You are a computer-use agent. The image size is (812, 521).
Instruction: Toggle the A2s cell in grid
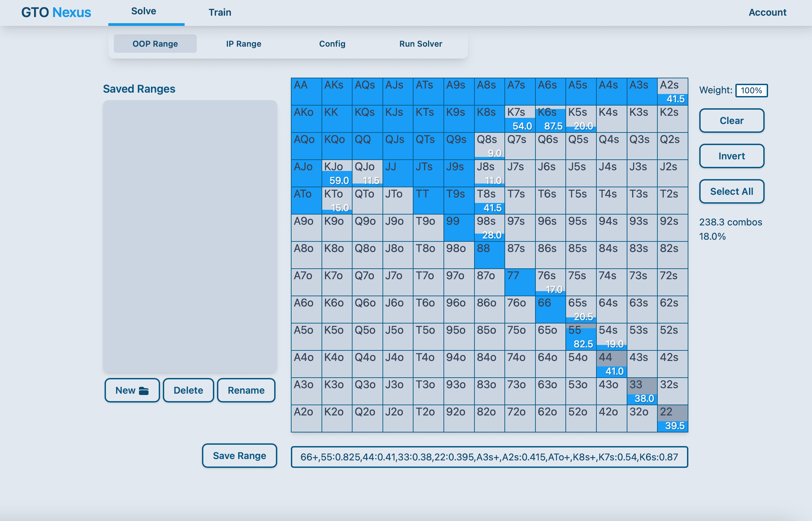(672, 92)
